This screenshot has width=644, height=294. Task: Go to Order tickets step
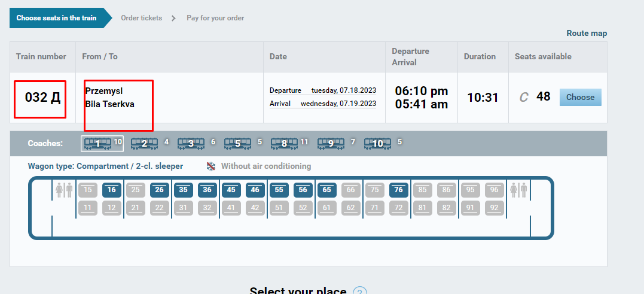tap(141, 18)
